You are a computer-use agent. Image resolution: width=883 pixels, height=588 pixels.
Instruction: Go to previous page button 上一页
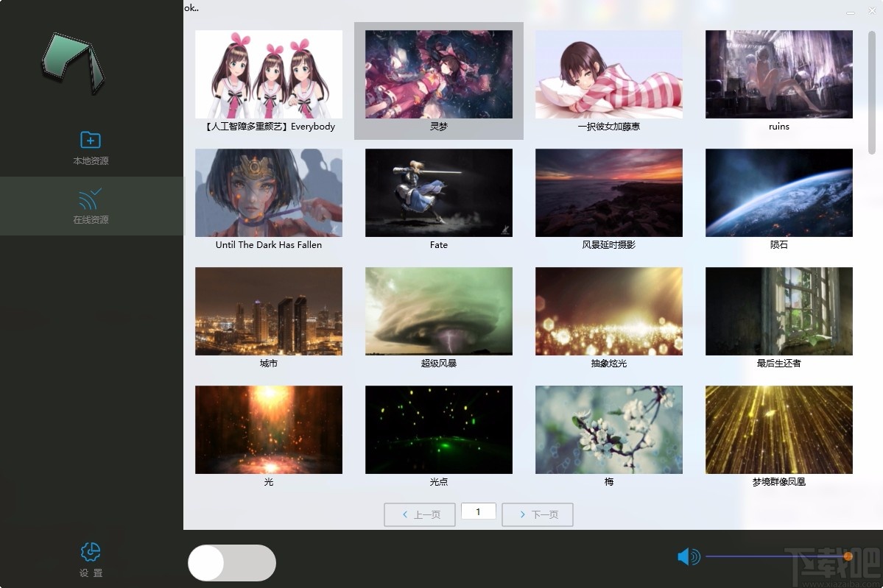click(x=420, y=514)
